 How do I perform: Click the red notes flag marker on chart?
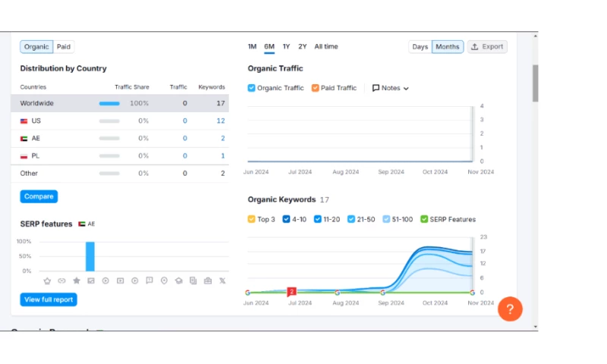point(291,291)
